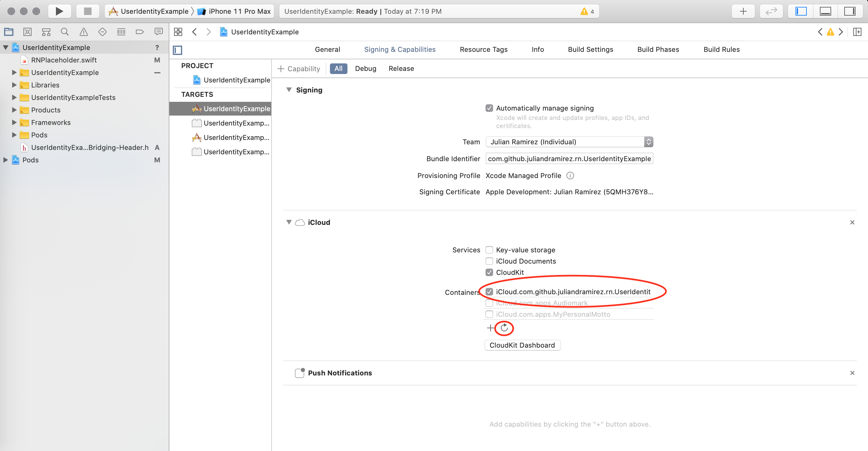Image resolution: width=868 pixels, height=451 pixels.
Task: Open the CloudKit Dashboard
Action: pyautogui.click(x=522, y=345)
